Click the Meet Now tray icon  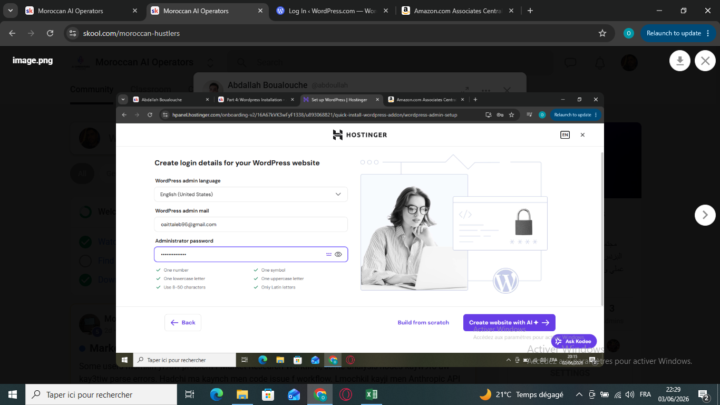pyautogui.click(x=592, y=394)
